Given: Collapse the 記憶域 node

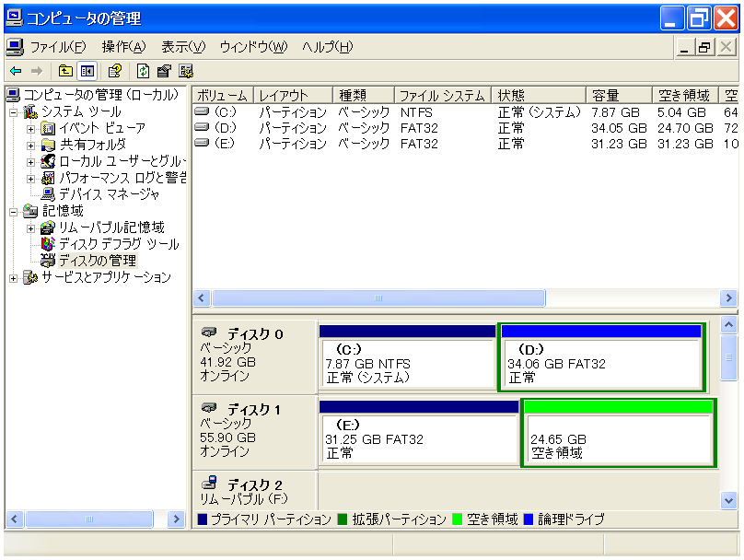Looking at the screenshot, I should (x=13, y=212).
